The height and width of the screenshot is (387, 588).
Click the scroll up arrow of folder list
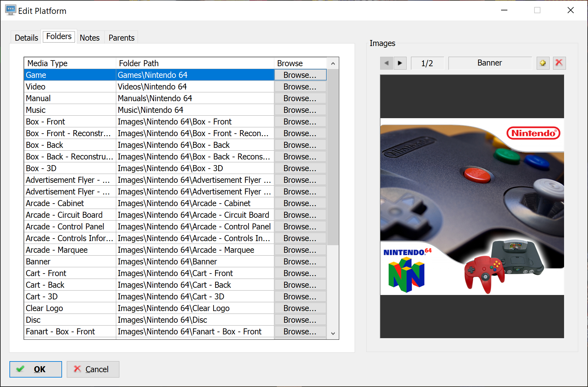(333, 64)
